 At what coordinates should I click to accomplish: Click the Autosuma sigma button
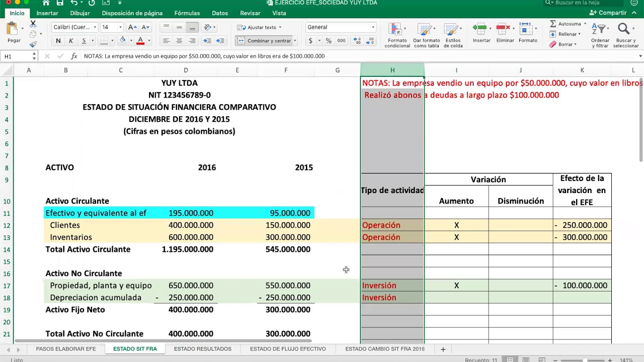coord(553,24)
